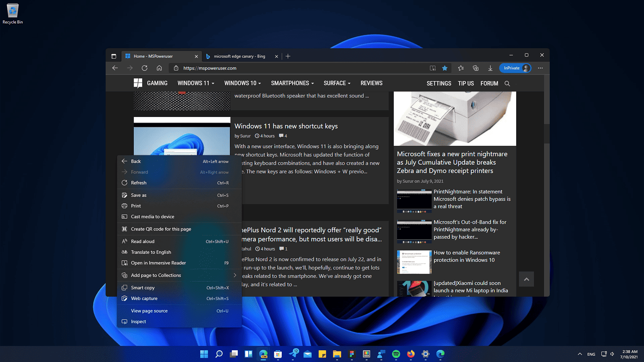Image resolution: width=644 pixels, height=362 pixels.
Task: Select Print in the context menu
Action: pyautogui.click(x=179, y=206)
